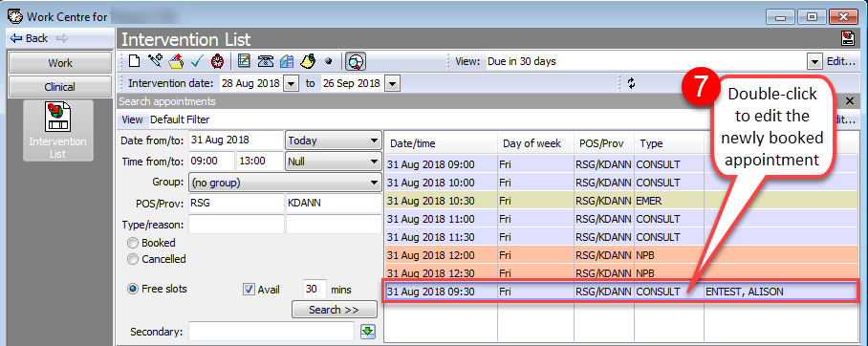Select the 31 Aug 2018 11:30 appointment row
Screen dimensions: 868x346
coord(620,237)
